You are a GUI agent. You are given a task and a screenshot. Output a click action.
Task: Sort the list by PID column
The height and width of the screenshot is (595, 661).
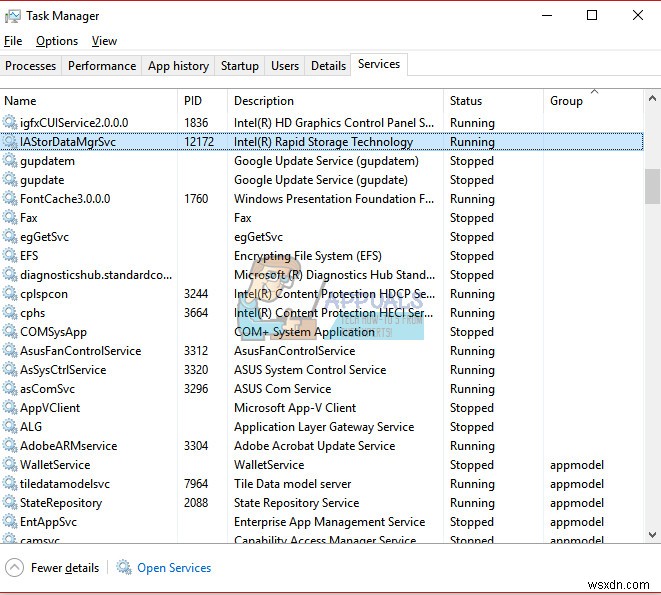point(193,101)
